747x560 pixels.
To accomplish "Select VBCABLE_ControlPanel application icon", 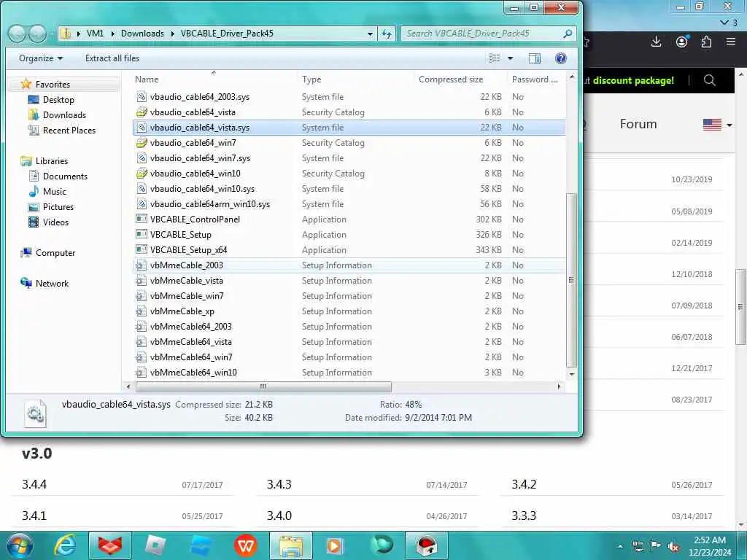I will pyautogui.click(x=142, y=219).
